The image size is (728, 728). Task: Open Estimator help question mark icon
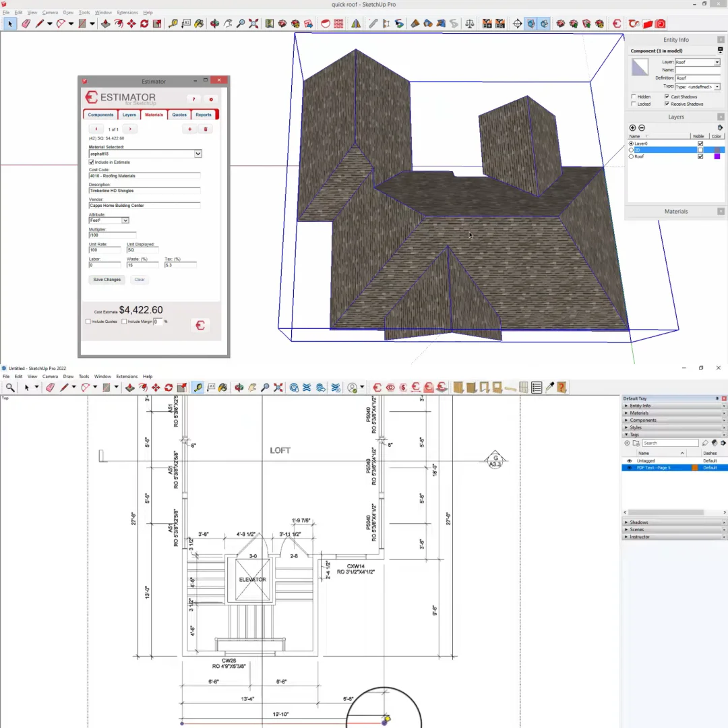click(x=193, y=99)
